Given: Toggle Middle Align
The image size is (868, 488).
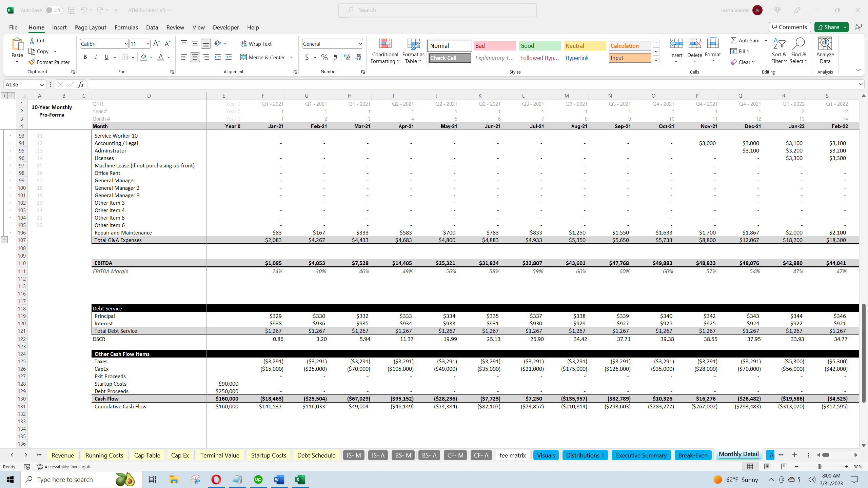Looking at the screenshot, I should click(x=195, y=43).
